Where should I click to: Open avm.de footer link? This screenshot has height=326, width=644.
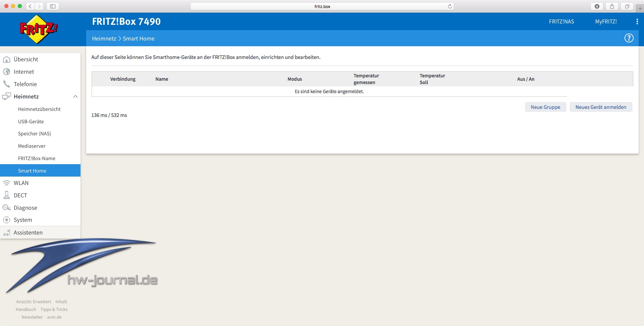[x=54, y=317]
